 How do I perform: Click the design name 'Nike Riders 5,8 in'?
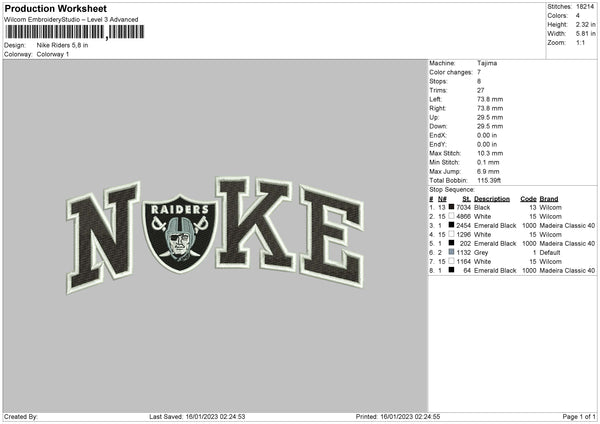(x=62, y=45)
